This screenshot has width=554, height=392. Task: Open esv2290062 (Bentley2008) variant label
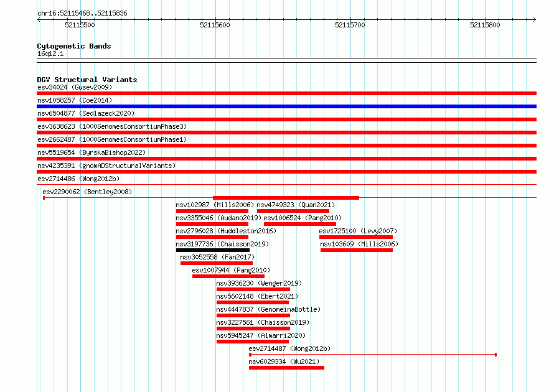tap(87, 192)
